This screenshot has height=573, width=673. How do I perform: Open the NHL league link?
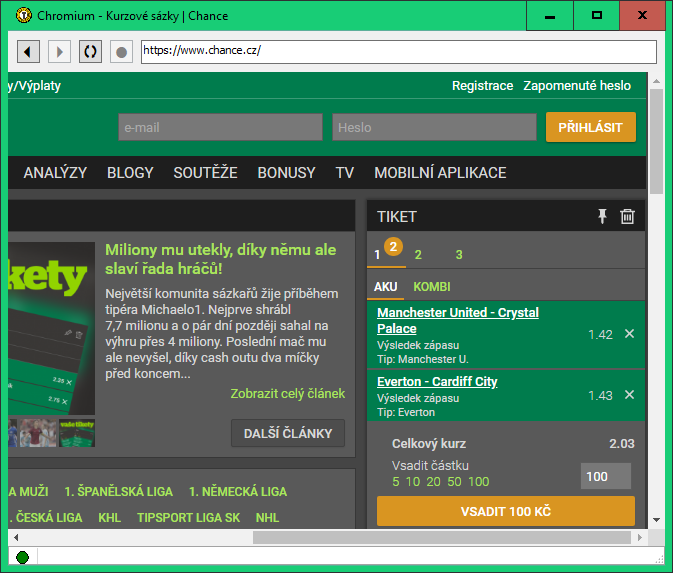tap(267, 518)
